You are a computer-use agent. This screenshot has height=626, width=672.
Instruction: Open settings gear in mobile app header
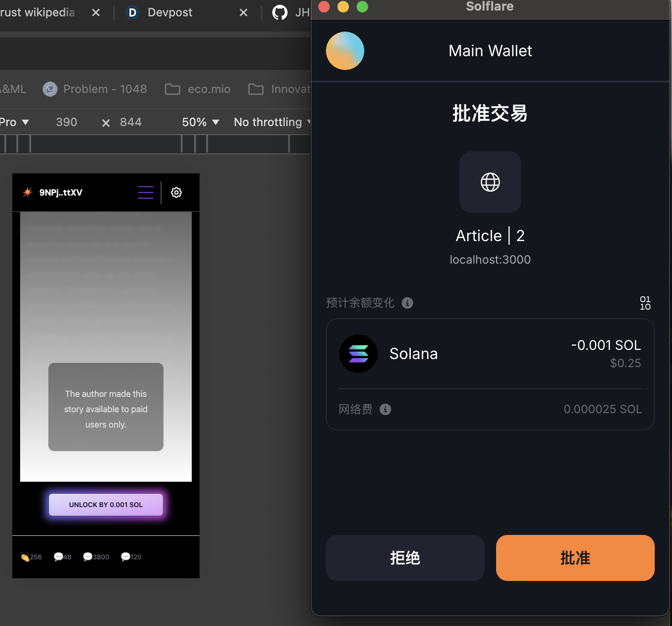[x=176, y=192]
